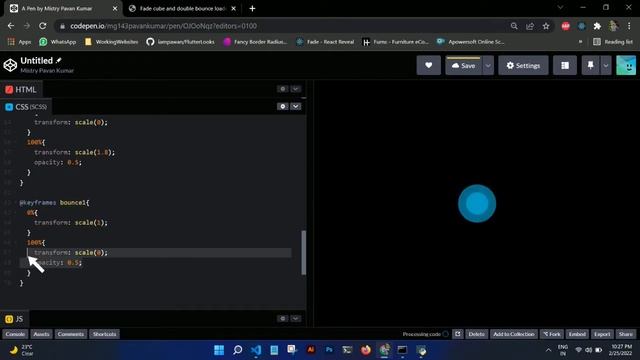Open the HTML editor chevron menu

click(x=296, y=89)
